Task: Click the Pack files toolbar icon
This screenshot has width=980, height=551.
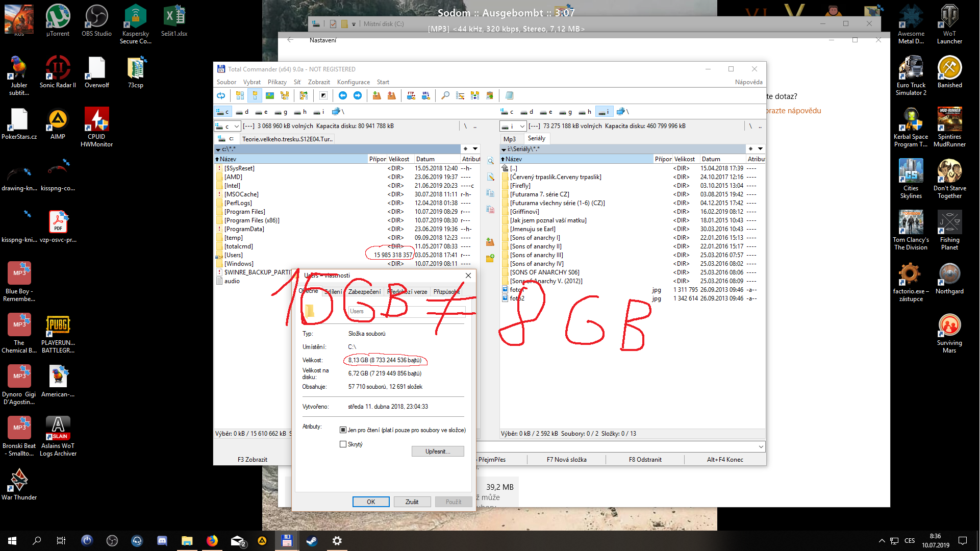Action: point(376,95)
